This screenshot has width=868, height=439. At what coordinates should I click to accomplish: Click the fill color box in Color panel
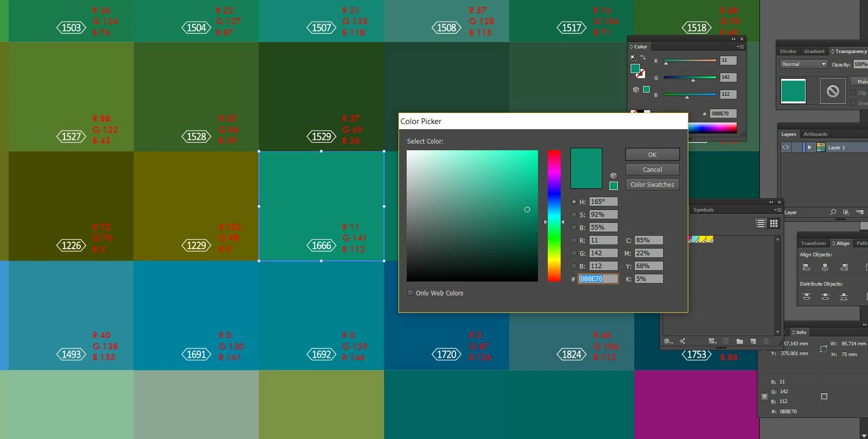click(635, 68)
